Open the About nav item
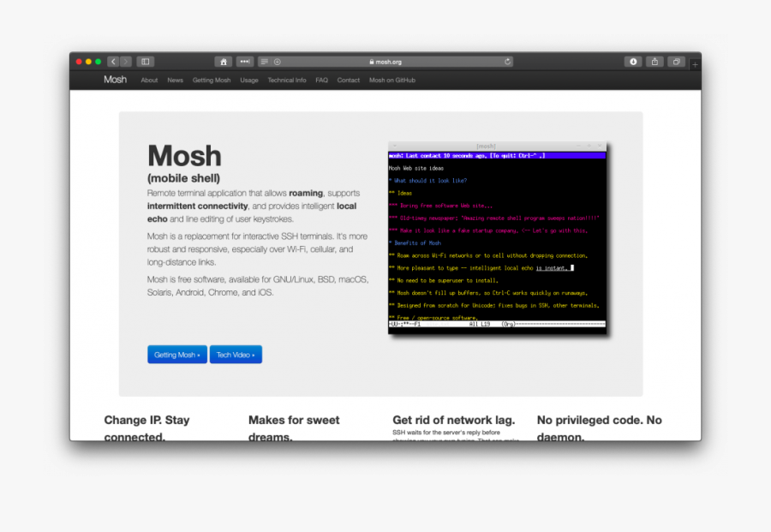Screen dimensions: 771x532 click(149, 81)
